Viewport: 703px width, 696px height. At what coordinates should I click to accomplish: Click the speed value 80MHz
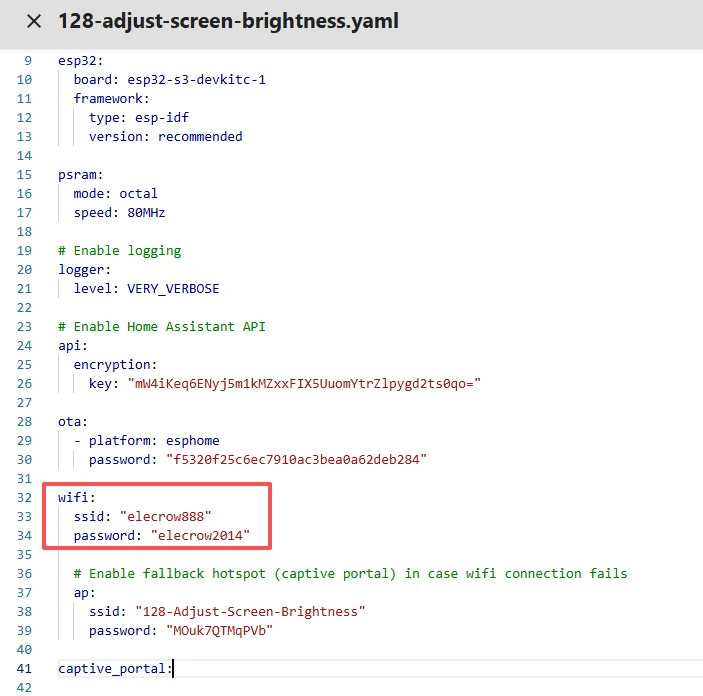pos(146,212)
